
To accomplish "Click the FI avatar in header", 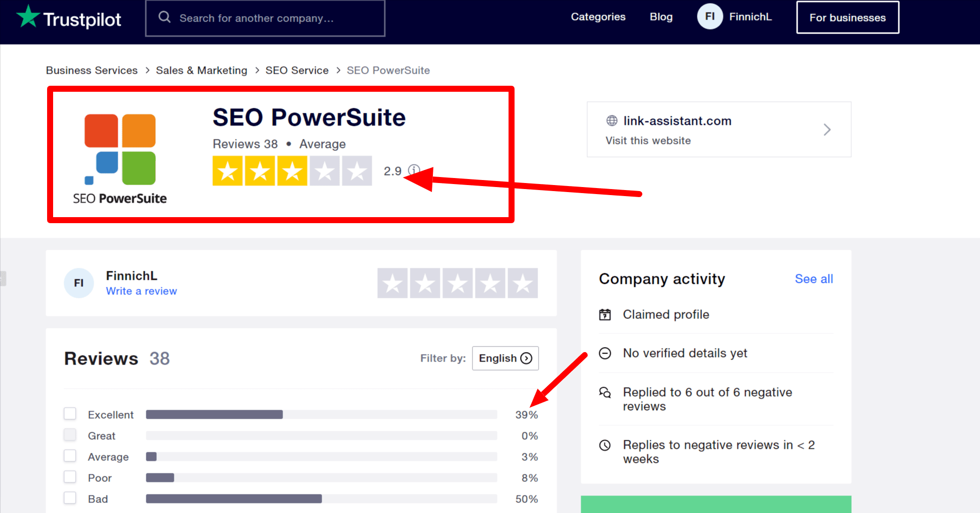I will coord(709,17).
